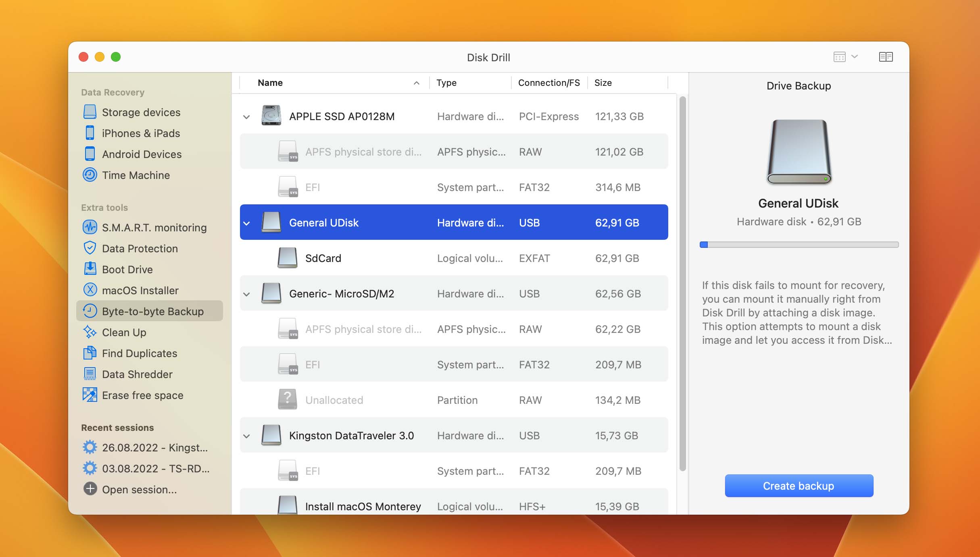Click the large General UDisk drive image
Image resolution: width=980 pixels, height=557 pixels.
pyautogui.click(x=799, y=152)
